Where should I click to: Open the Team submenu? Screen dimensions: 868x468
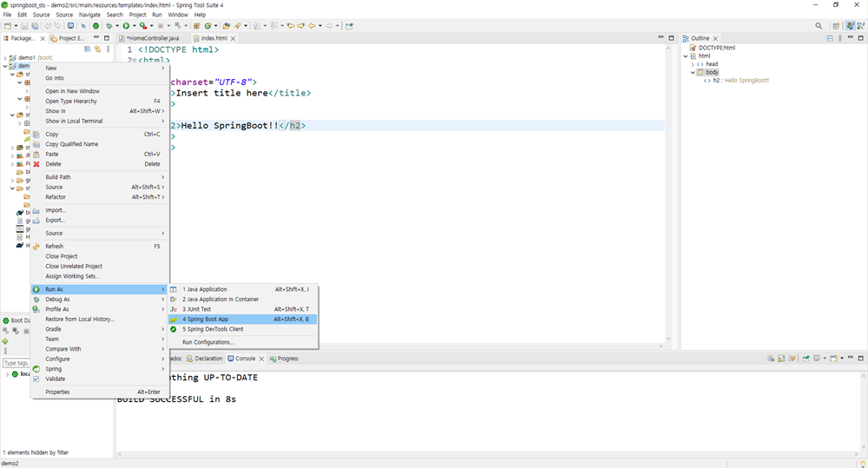pos(100,339)
